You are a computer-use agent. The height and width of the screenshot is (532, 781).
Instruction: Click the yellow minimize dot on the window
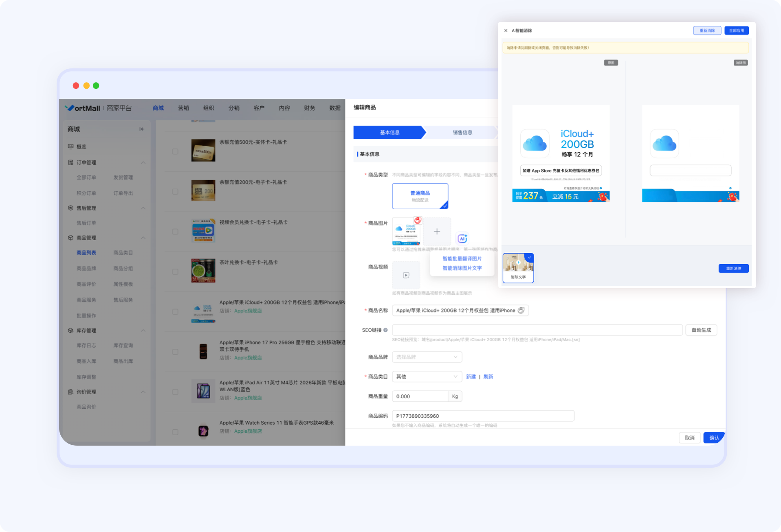tap(86, 85)
